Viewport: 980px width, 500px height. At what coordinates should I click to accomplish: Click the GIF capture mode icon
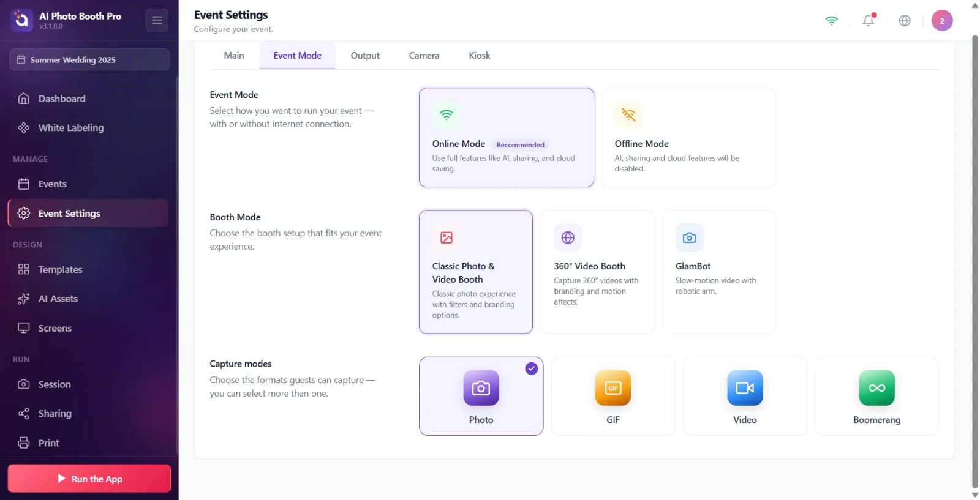coord(613,387)
